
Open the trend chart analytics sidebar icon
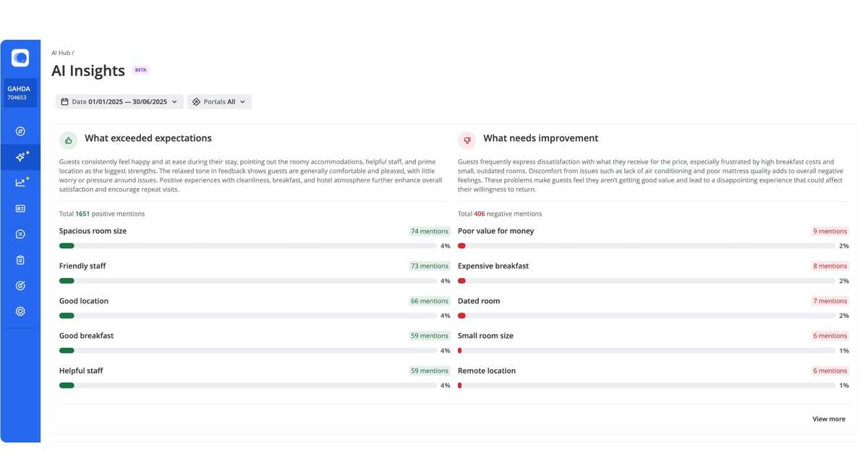tap(20, 182)
